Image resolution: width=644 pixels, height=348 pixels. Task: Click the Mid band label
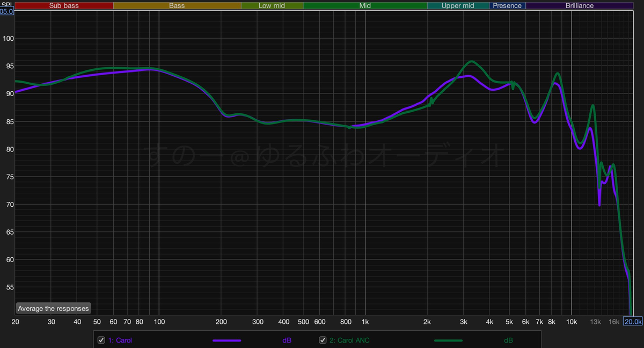(365, 6)
